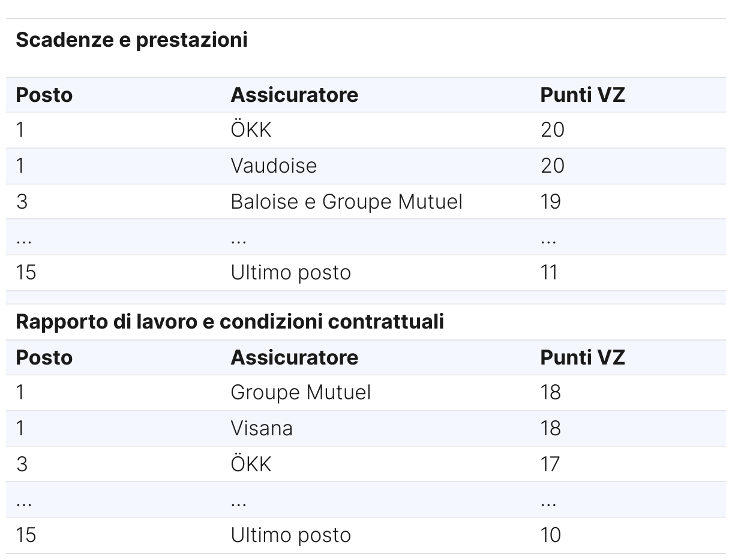Viewport: 732px width, 560px height.
Task: Click Posto column header in Scadenze table
Action: [x=44, y=95]
